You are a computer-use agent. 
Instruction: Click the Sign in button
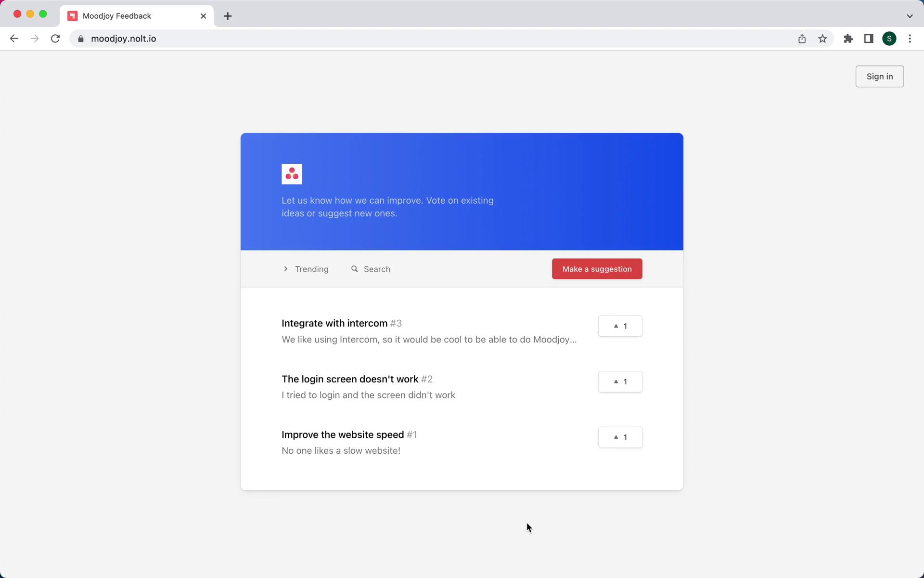click(x=879, y=76)
